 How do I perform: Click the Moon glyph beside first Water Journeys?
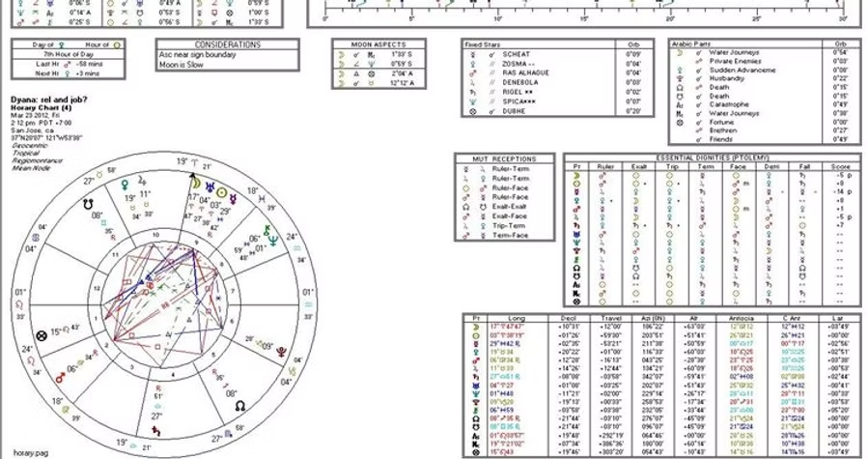[x=681, y=52]
